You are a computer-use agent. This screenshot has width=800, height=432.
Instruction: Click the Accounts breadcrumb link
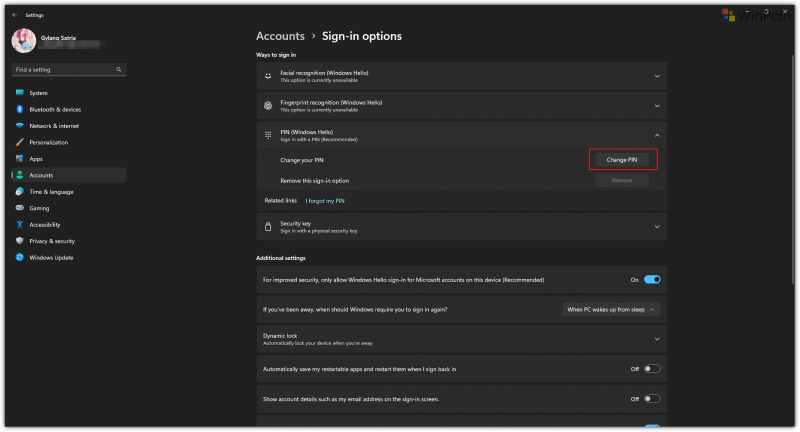280,36
